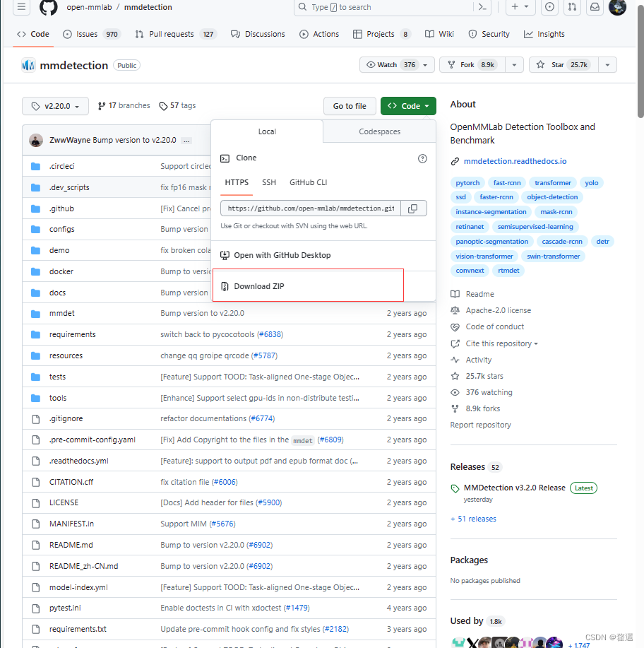
Task: Star the repository
Action: pyautogui.click(x=563, y=65)
